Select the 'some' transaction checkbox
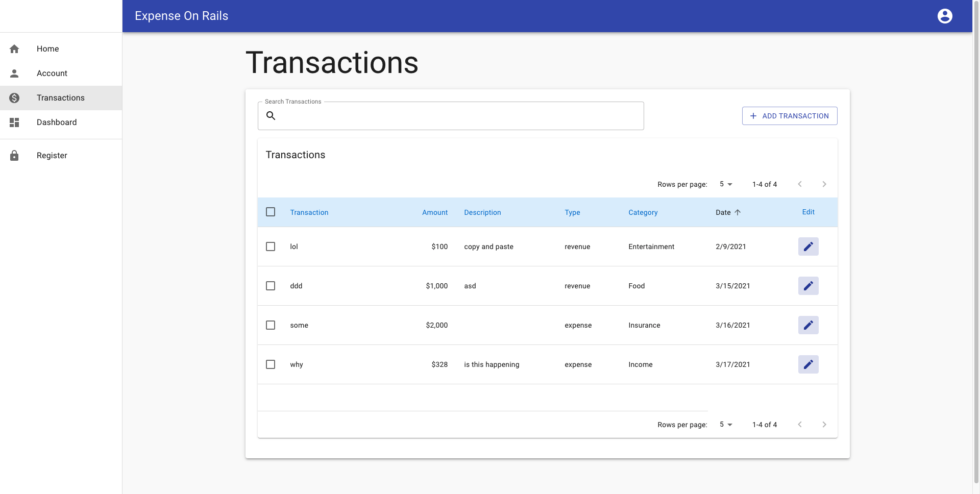This screenshot has width=980, height=494. pos(271,325)
